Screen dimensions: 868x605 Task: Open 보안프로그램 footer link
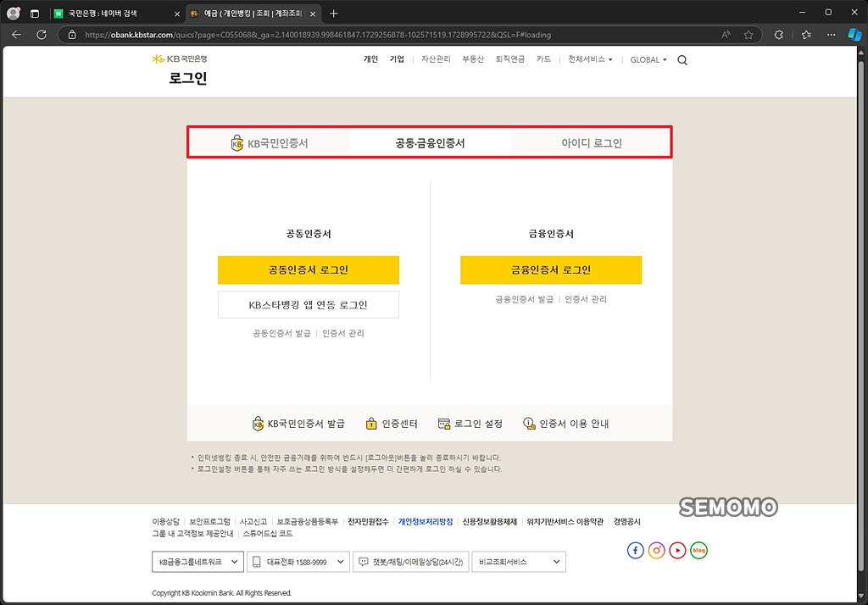coord(209,521)
